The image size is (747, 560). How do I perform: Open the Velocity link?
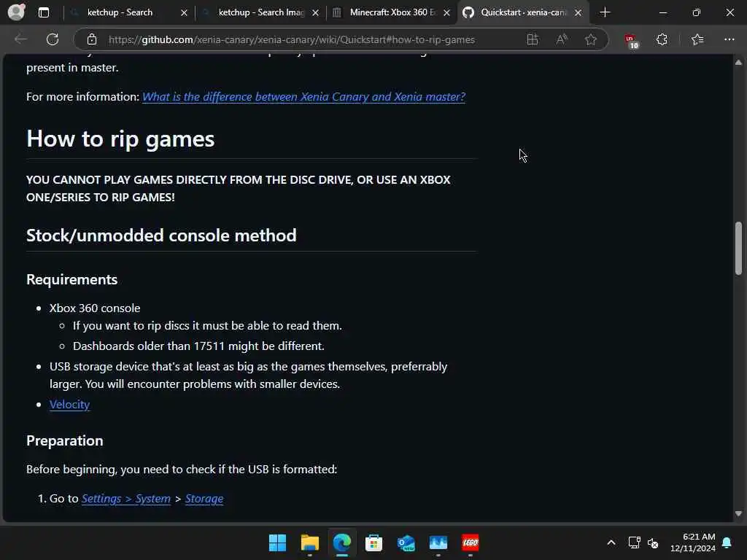(69, 404)
